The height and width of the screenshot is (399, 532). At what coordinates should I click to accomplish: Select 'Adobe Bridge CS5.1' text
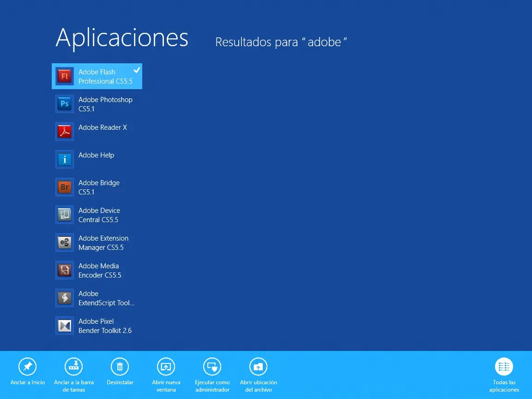(99, 187)
